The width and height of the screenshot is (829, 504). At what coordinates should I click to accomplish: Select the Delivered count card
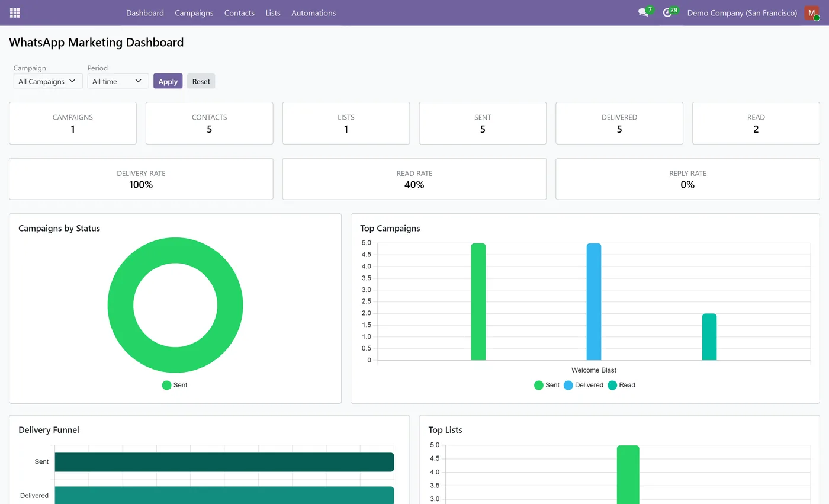pyautogui.click(x=619, y=123)
